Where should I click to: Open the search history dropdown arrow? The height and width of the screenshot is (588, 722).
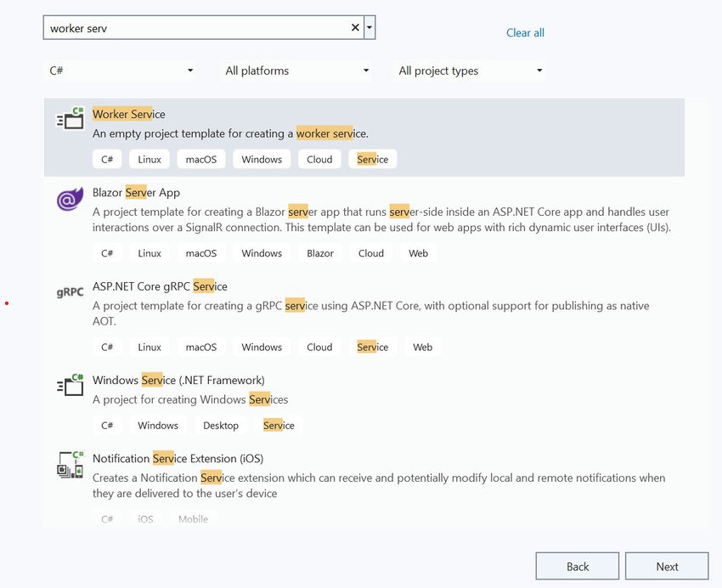pyautogui.click(x=369, y=26)
